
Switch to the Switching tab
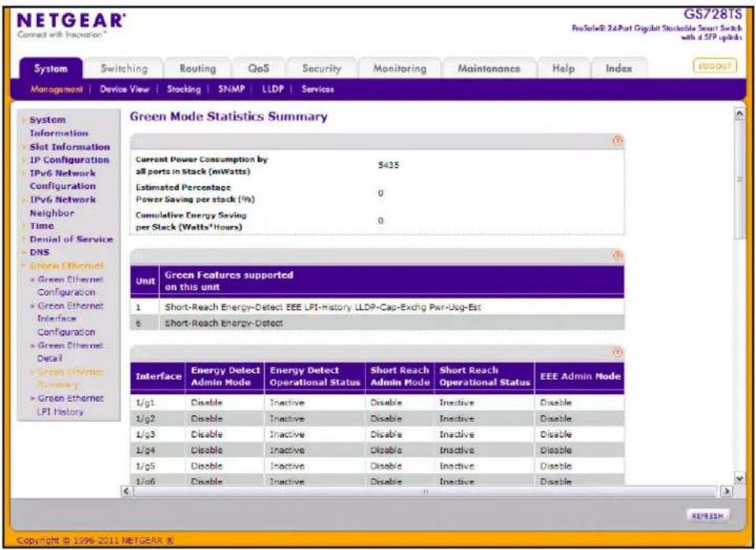[x=124, y=69]
